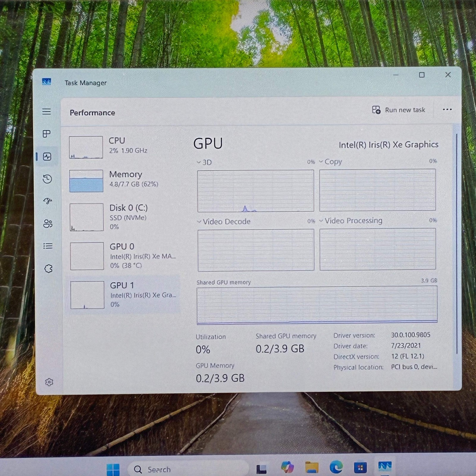Image resolution: width=476 pixels, height=476 pixels.
Task: Click the GPU Memory 0.2/3.9 GB value
Action: (x=220, y=378)
